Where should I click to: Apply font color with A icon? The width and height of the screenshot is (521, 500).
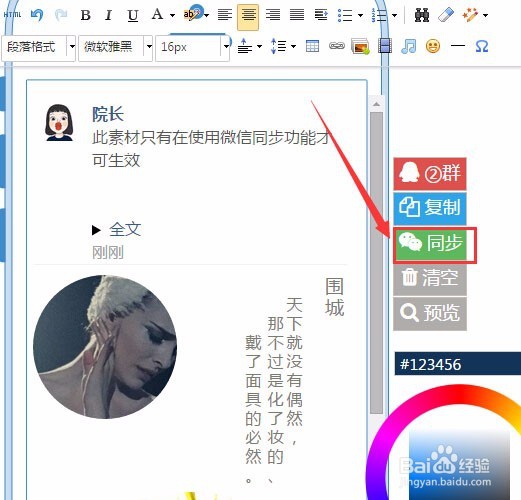coord(157,15)
